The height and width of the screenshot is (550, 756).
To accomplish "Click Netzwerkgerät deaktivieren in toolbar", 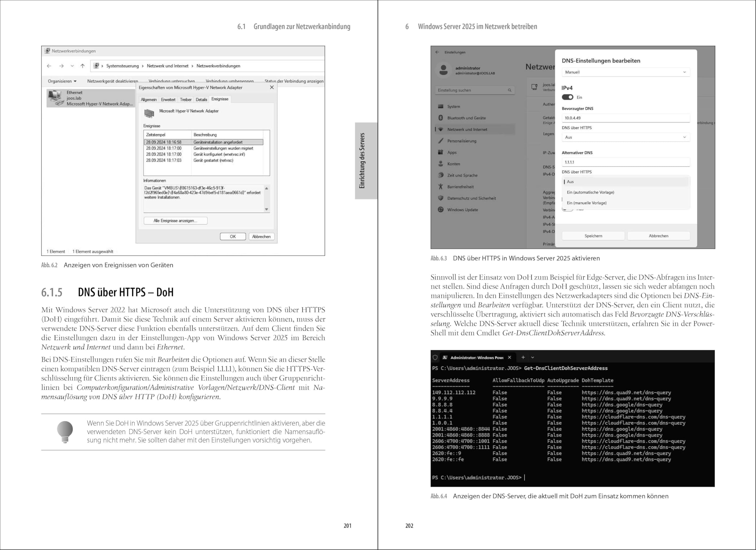I will pyautogui.click(x=112, y=81).
